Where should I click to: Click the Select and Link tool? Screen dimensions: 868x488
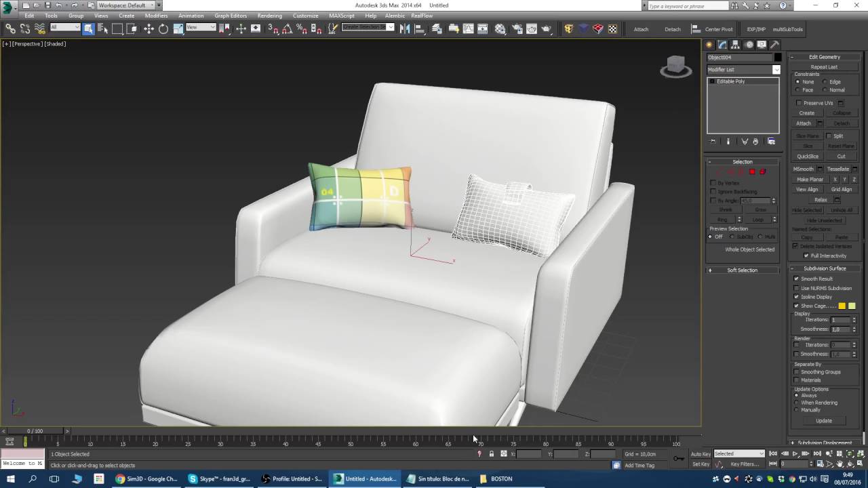[10, 28]
